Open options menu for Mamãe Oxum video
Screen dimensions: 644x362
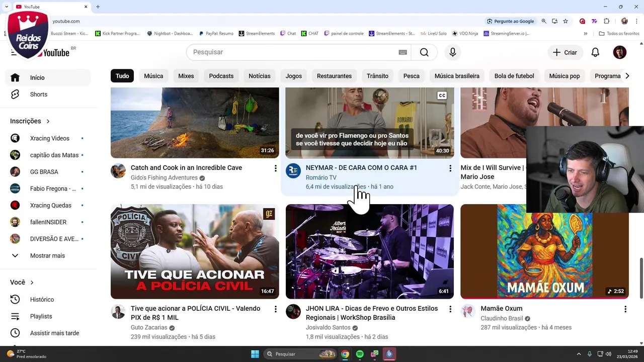tap(625, 309)
